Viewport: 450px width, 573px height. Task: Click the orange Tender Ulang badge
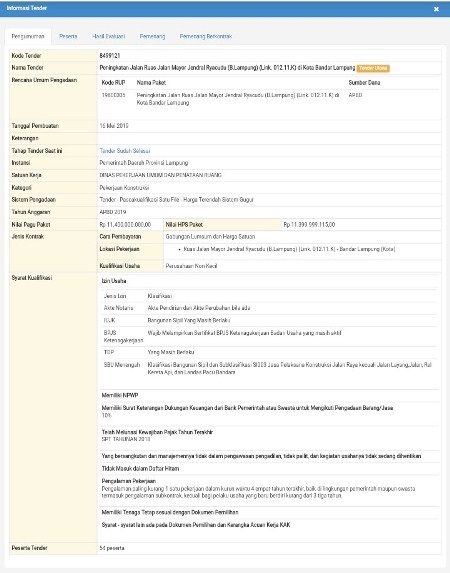tap(373, 68)
